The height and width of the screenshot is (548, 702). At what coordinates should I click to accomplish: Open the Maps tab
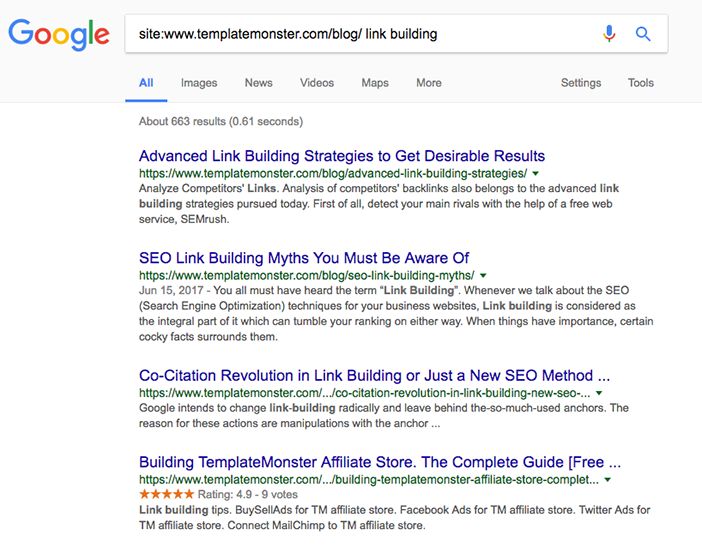[375, 83]
